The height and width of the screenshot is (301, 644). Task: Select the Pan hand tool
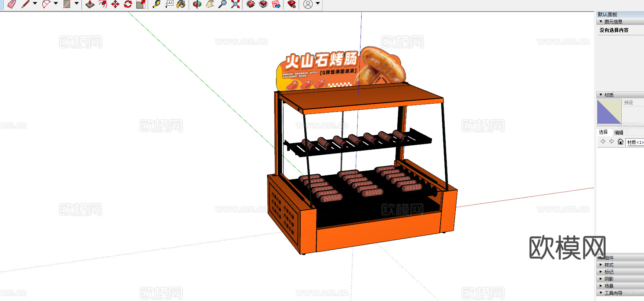210,4
